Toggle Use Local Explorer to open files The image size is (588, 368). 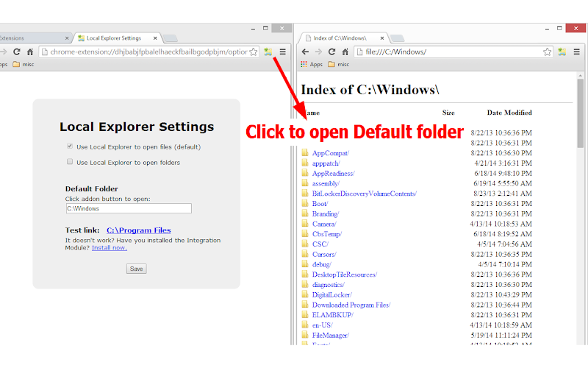coord(70,146)
